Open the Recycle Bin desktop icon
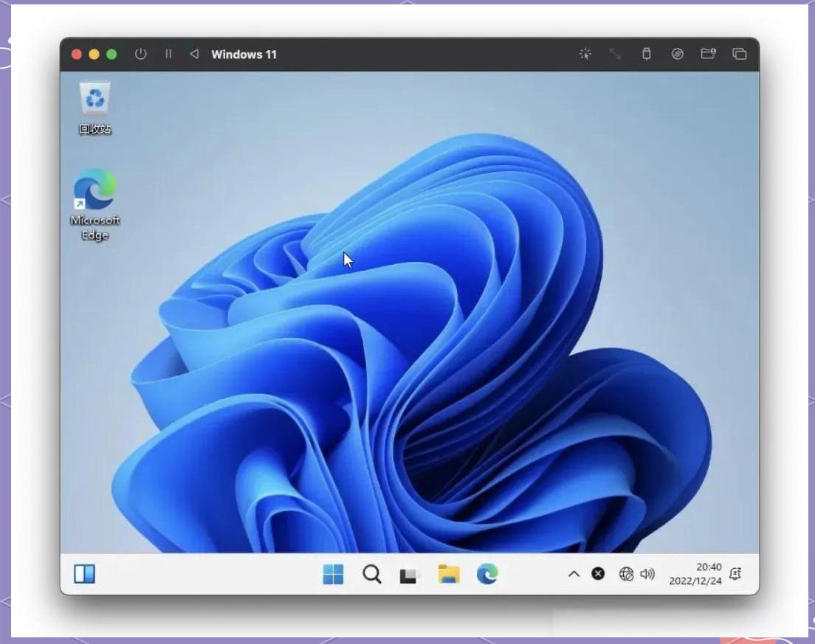Image resolution: width=815 pixels, height=644 pixels. [95, 108]
